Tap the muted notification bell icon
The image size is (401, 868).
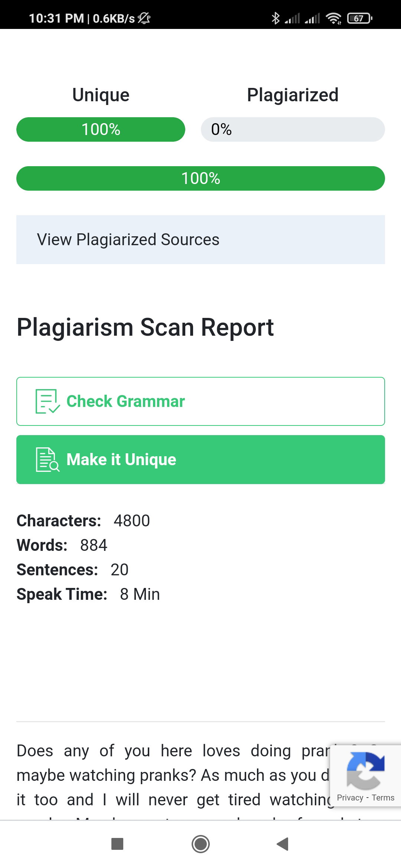144,18
